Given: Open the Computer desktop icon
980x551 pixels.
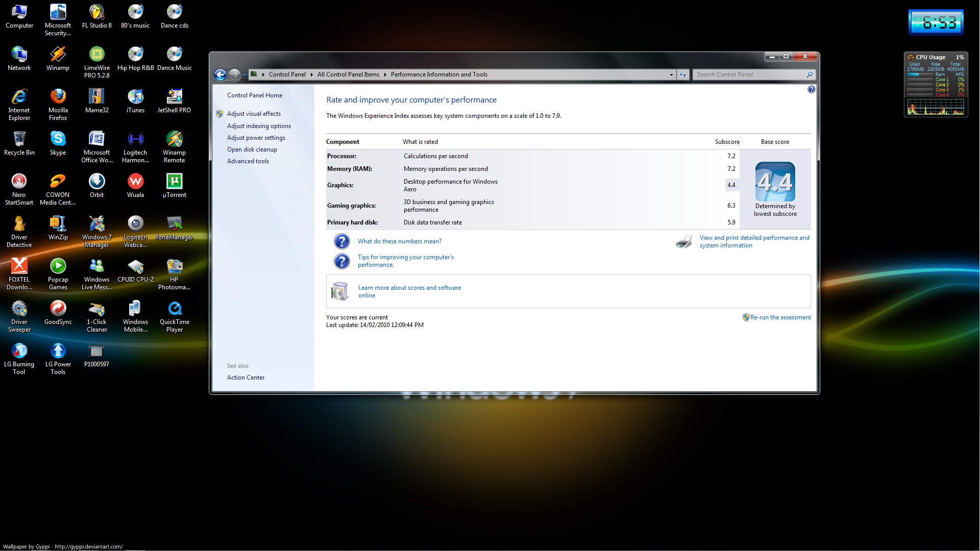Looking at the screenshot, I should point(19,16).
